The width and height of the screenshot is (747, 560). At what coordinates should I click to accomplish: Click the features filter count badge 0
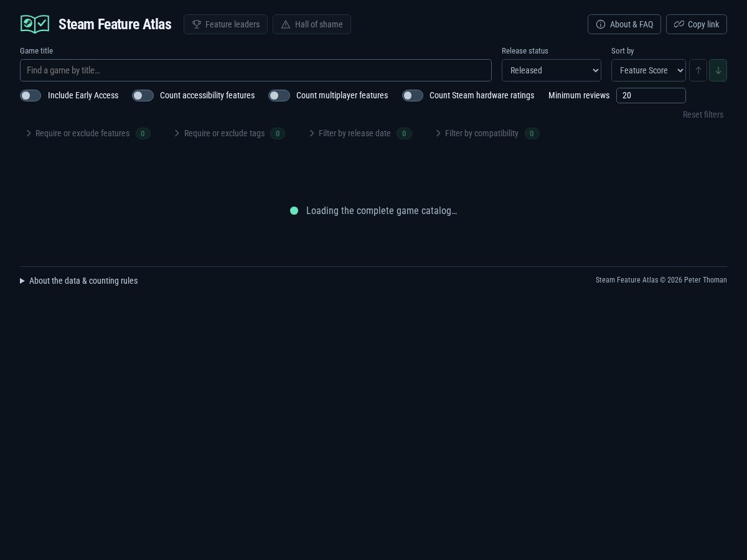[x=143, y=133]
